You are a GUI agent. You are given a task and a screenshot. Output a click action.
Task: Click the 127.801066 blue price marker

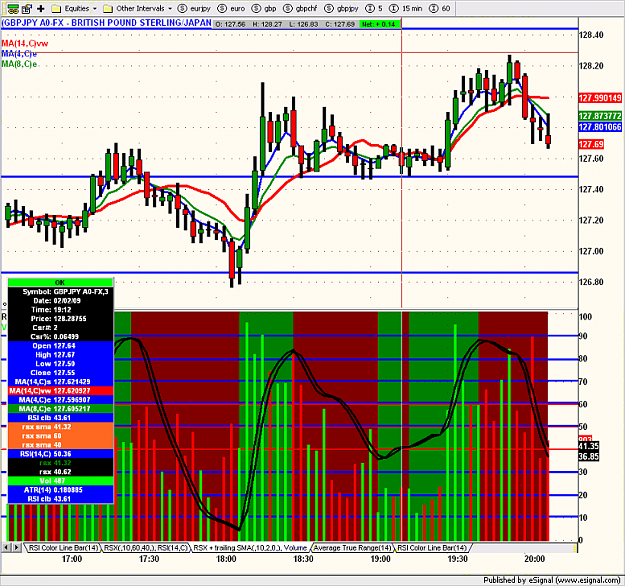(x=600, y=127)
